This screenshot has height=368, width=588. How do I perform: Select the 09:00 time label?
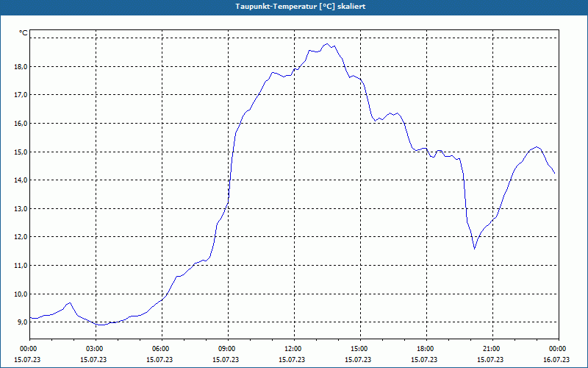coord(228,349)
